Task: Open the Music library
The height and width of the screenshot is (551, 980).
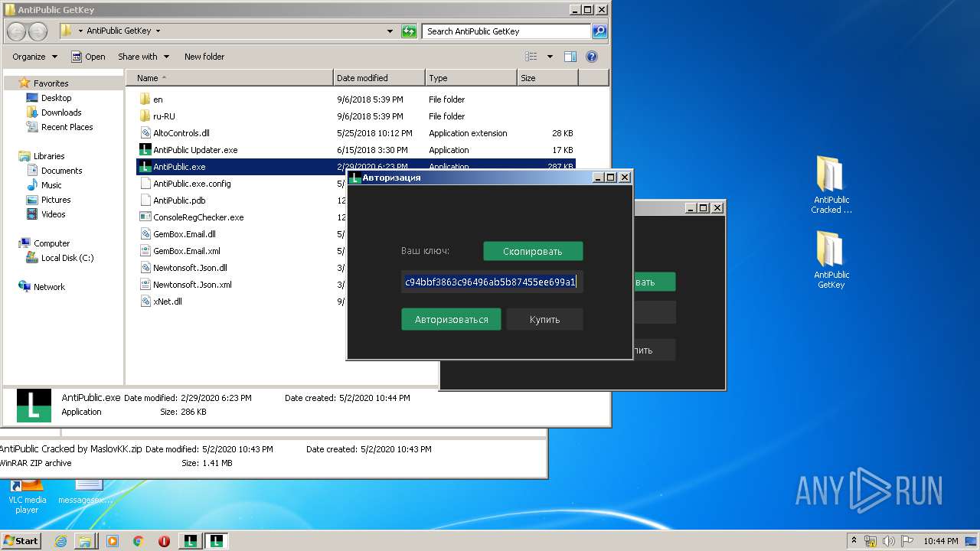Action: coord(51,185)
